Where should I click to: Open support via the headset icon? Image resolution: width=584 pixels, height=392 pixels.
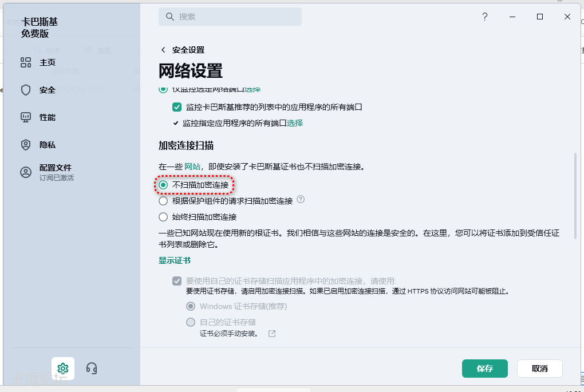coord(92,369)
